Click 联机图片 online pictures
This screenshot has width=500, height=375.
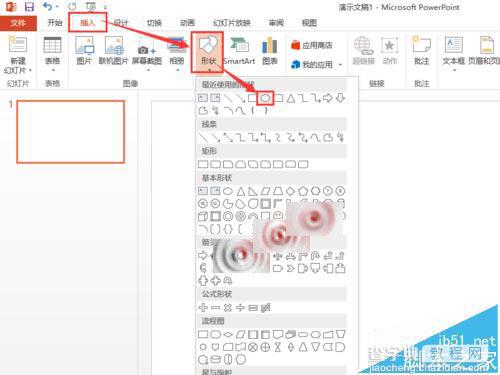(x=113, y=50)
